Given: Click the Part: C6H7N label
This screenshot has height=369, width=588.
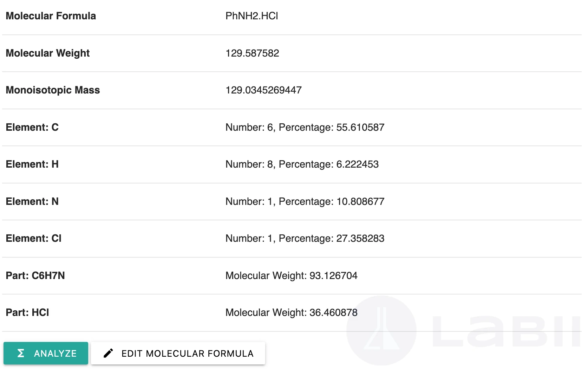Looking at the screenshot, I should [35, 276].
